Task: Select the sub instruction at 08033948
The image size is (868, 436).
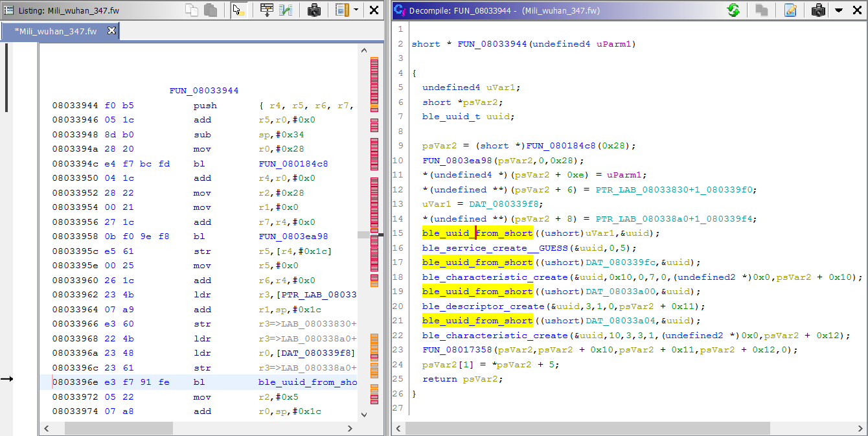Action: pos(201,135)
